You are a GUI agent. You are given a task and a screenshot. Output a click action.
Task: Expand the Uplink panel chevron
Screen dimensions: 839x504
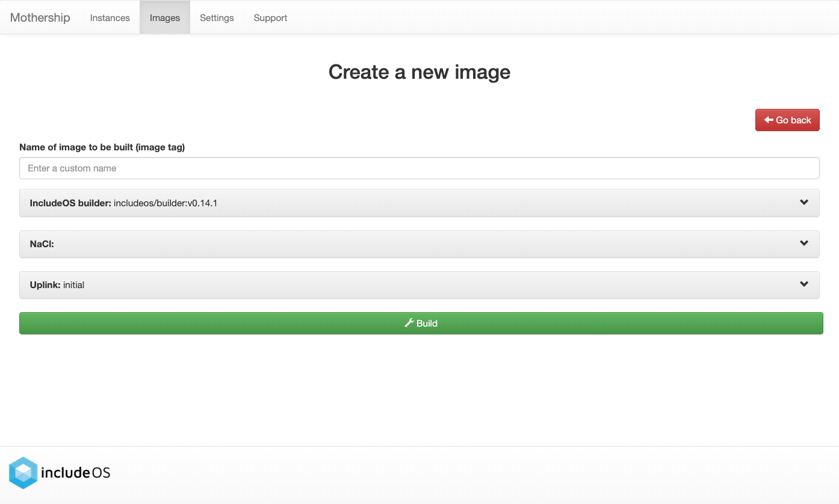tap(804, 284)
